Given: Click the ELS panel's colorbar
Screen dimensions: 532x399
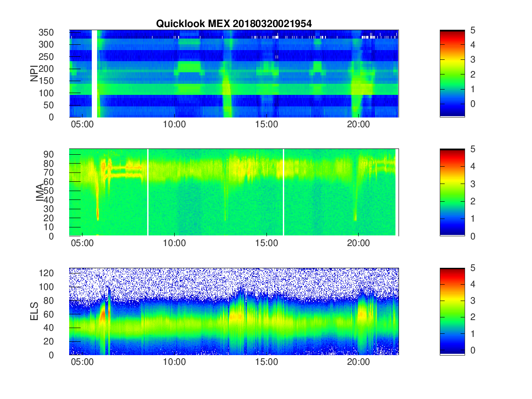Looking at the screenshot, I should click(x=452, y=311).
